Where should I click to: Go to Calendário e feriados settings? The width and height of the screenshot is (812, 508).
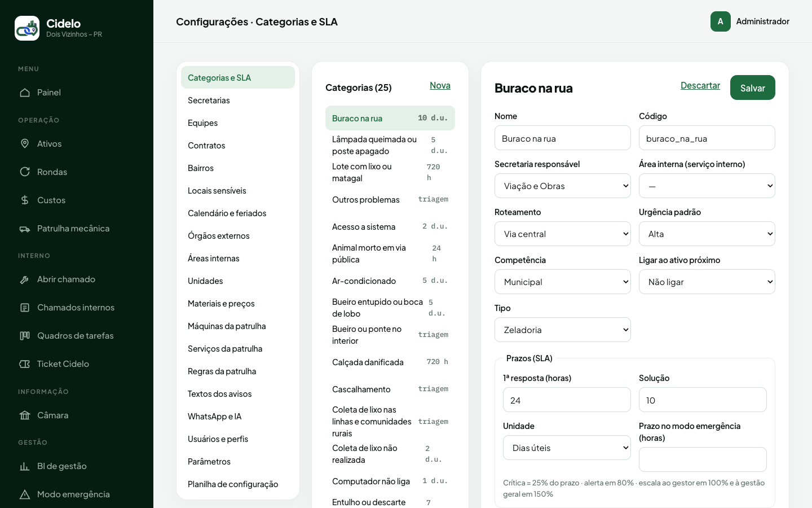click(238, 213)
